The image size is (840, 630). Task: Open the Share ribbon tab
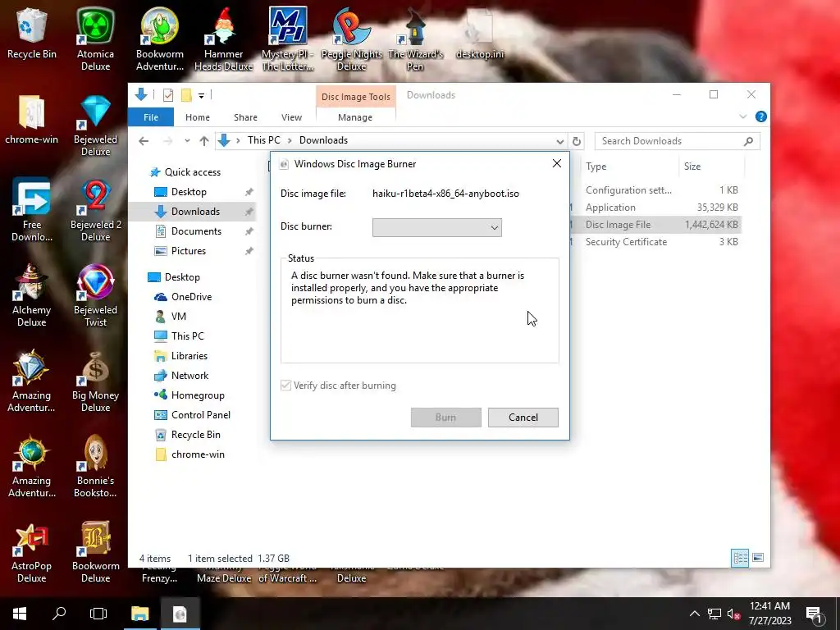click(x=245, y=117)
